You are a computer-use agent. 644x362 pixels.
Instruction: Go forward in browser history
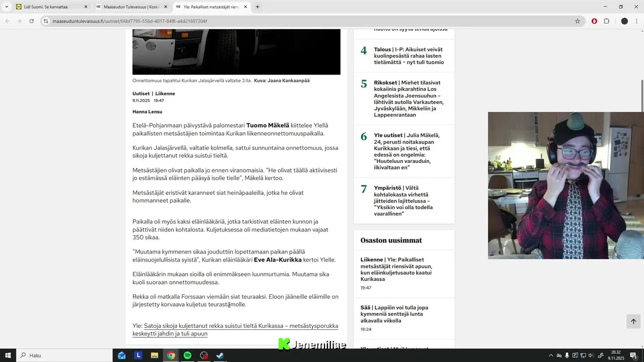pos(19,21)
